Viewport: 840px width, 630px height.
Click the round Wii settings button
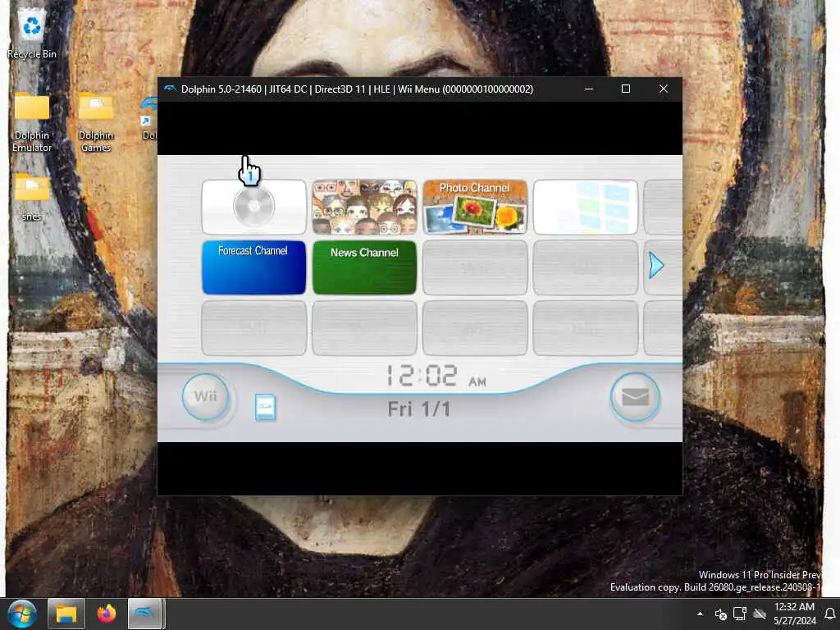coord(206,397)
